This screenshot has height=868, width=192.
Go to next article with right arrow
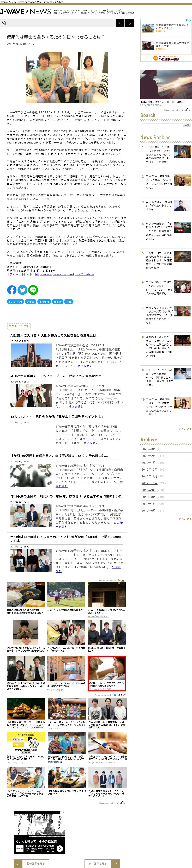coord(129,23)
